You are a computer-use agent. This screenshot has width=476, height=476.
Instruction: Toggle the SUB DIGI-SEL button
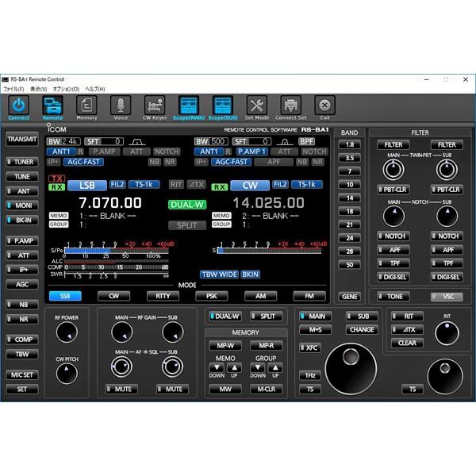[x=447, y=277]
